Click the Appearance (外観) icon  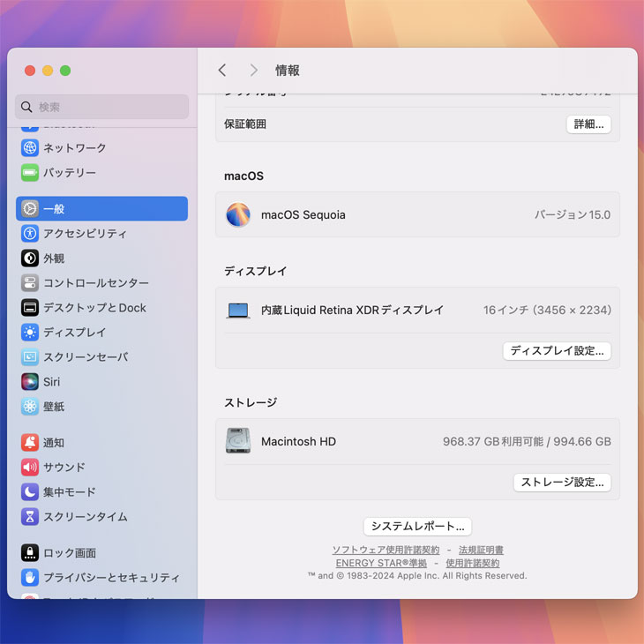coord(30,258)
